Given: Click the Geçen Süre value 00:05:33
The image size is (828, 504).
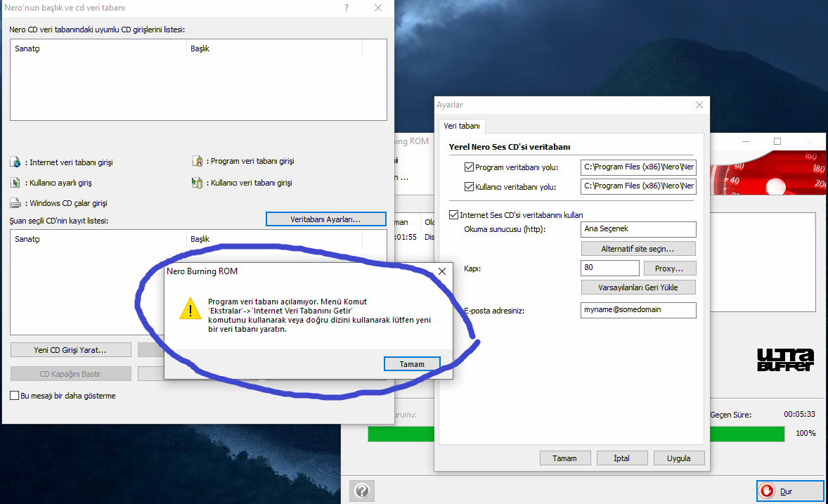Looking at the screenshot, I should (799, 414).
